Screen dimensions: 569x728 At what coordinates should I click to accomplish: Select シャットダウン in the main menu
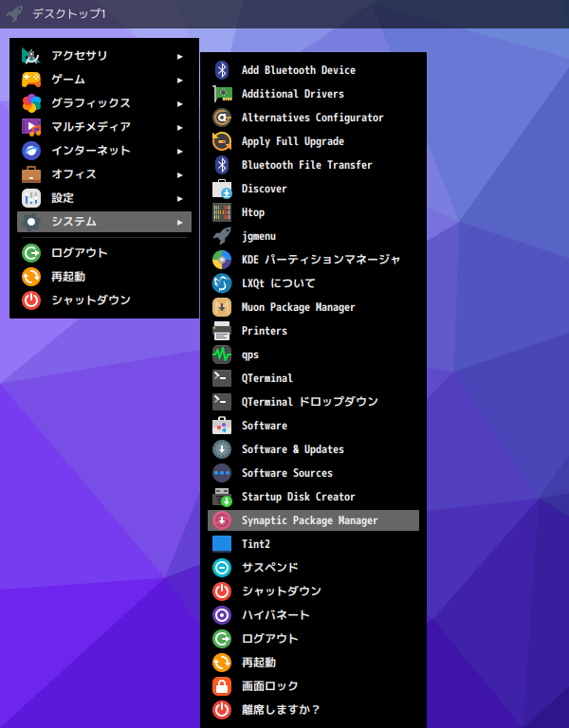tap(104, 300)
